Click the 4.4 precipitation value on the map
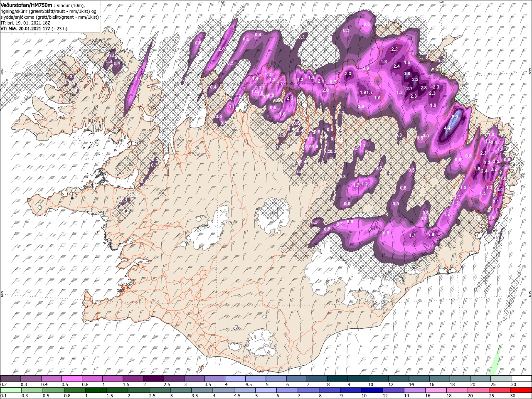The image size is (532, 399). tap(447, 128)
